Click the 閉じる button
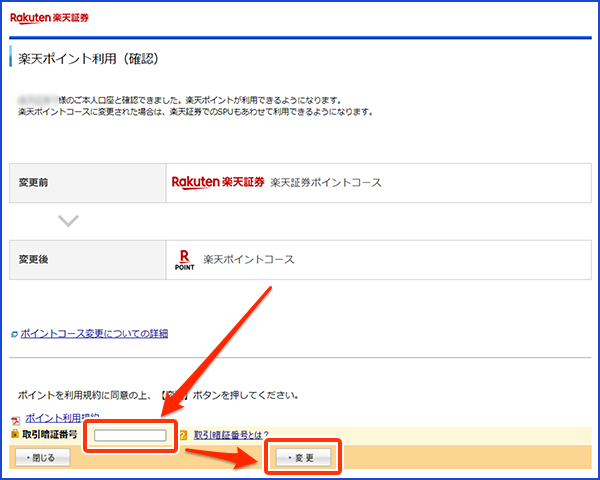600x480 pixels. click(42, 457)
